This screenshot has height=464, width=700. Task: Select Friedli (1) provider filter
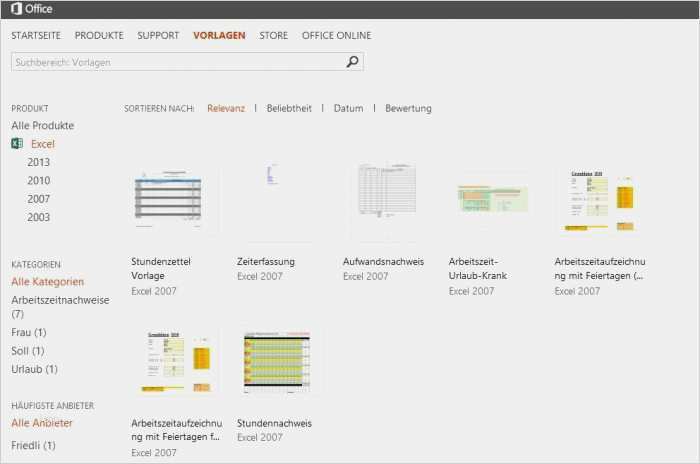33,445
